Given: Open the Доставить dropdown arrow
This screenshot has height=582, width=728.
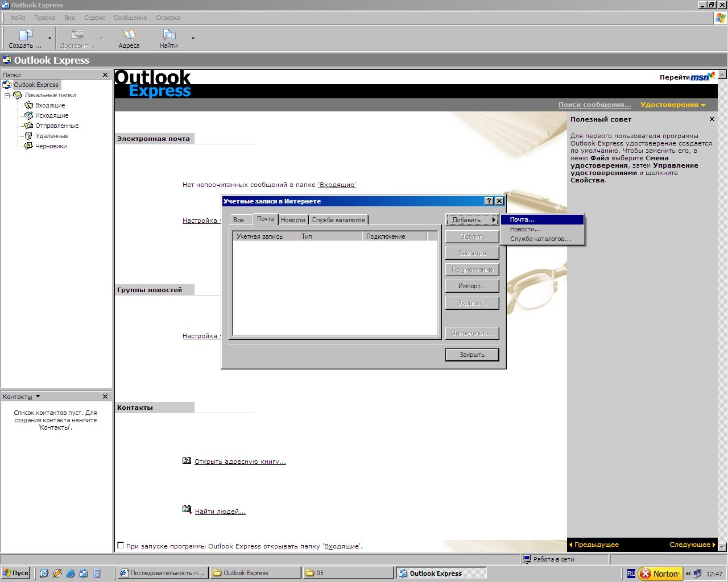Looking at the screenshot, I should [102, 39].
